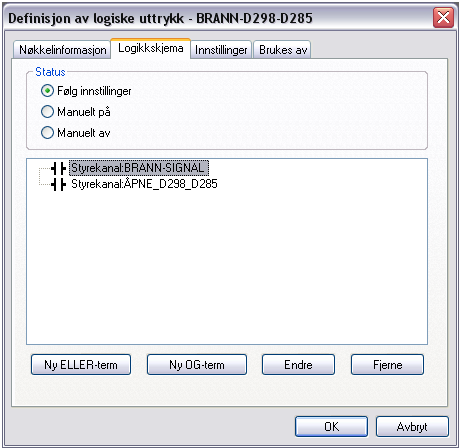This screenshot has width=462, height=448.
Task: Click the Endre button
Action: 298,364
